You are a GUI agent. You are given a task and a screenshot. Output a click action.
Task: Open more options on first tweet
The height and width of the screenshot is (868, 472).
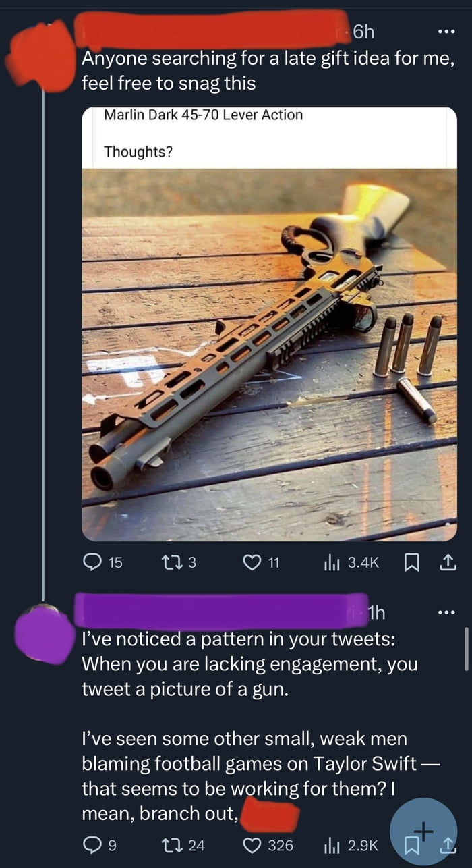pyautogui.click(x=446, y=32)
